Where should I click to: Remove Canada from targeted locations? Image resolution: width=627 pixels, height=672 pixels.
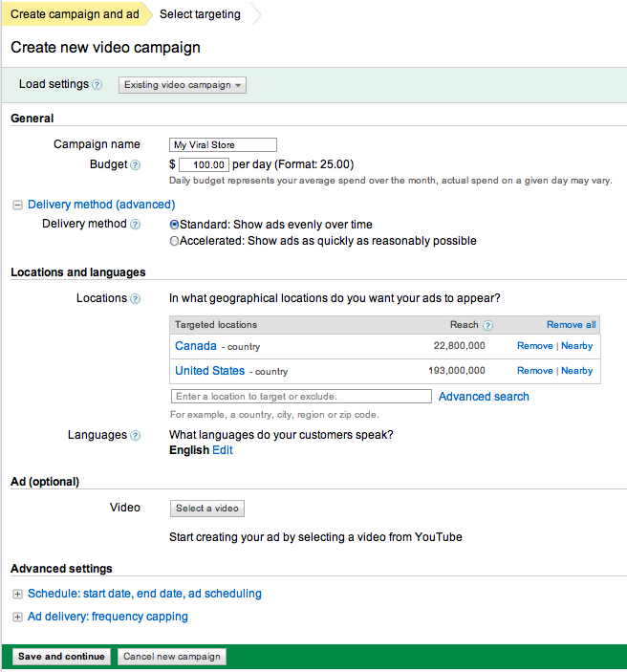(x=535, y=346)
